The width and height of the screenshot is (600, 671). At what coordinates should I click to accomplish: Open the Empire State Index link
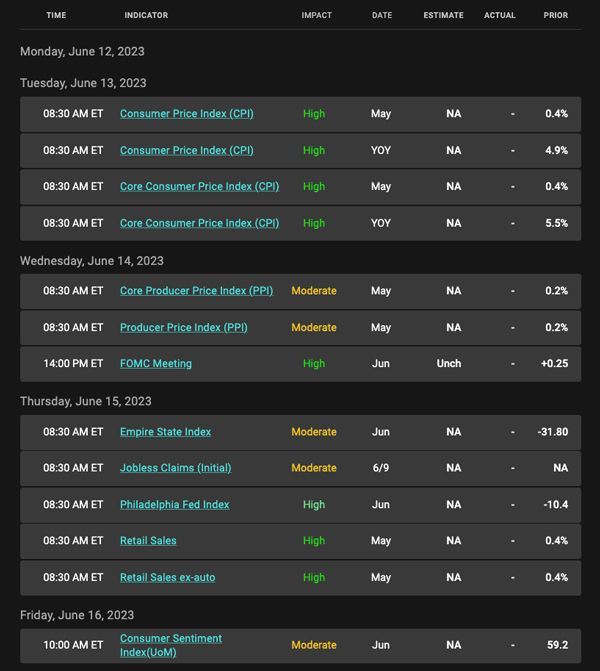166,432
